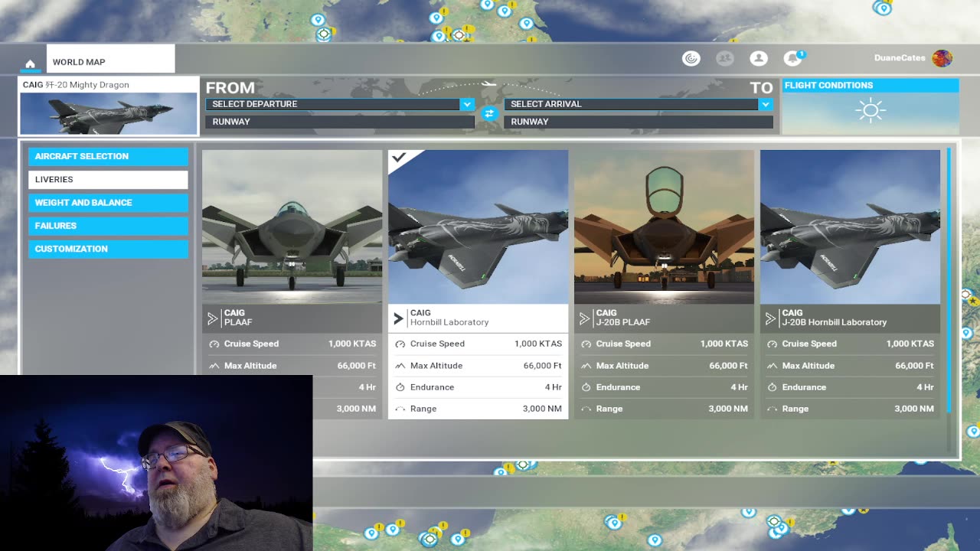Screen dimensions: 980x551
Task: Click Endurance clock icon on J-20B PLAAF card
Action: pos(586,387)
